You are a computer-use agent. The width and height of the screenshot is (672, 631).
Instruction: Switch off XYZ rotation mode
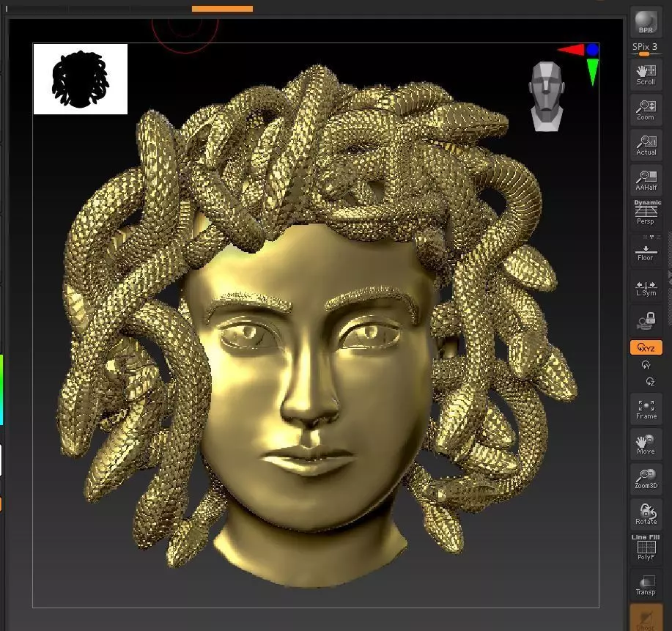click(646, 347)
